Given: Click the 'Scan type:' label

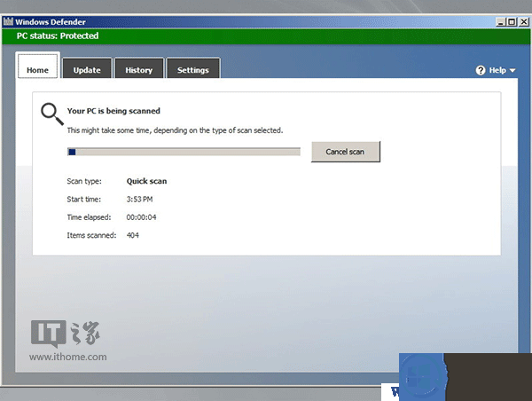Looking at the screenshot, I should (x=84, y=181).
